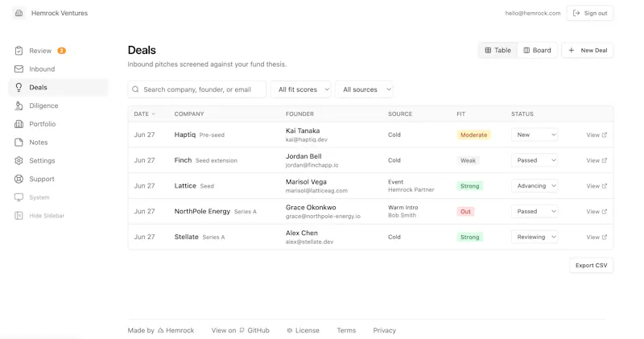The height and width of the screenshot is (339, 644).
Task: Open View on GitHub footer link
Action: [x=240, y=330]
